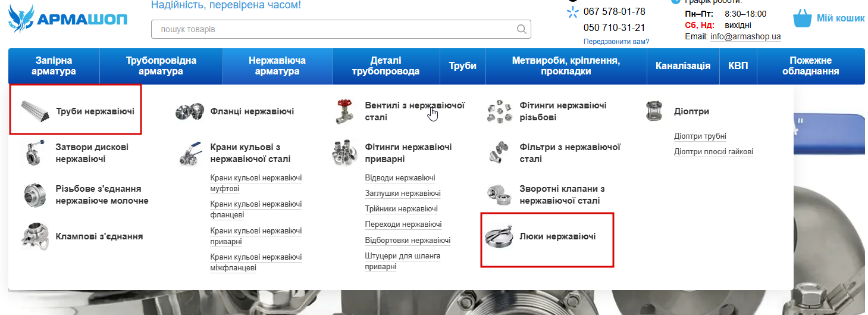Open the Діоптри category heading
This screenshot has height=315, width=868.
coord(692,111)
